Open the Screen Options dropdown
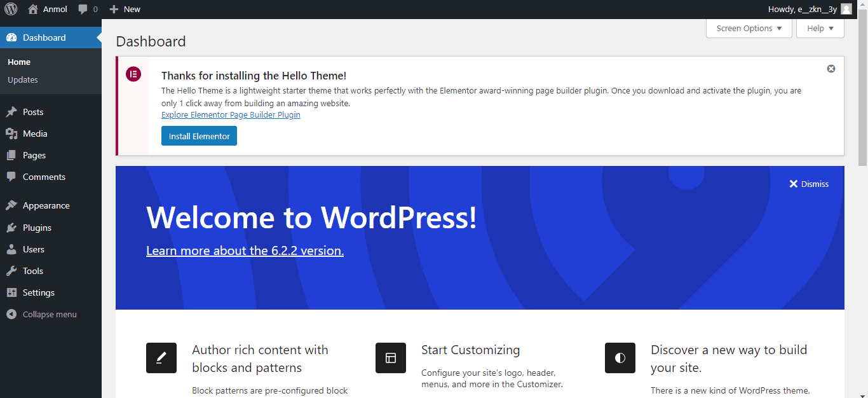 (x=749, y=28)
